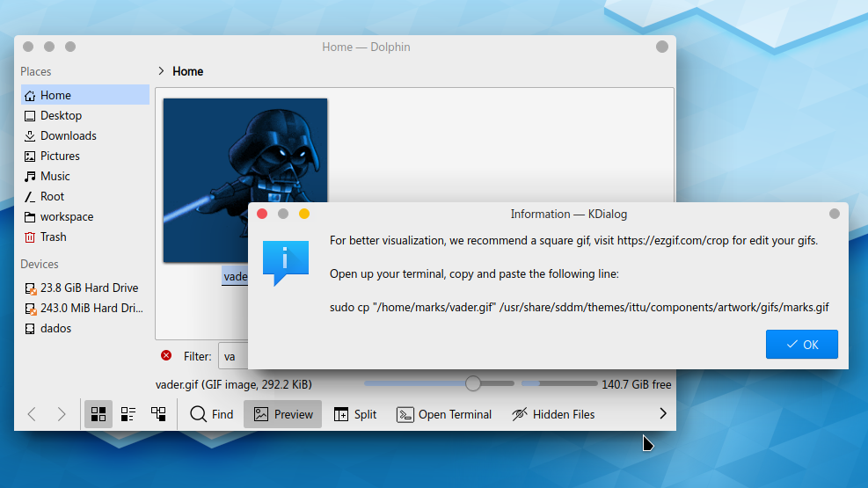
Task: Select 243.0 MiB Hard Drive device
Action: pos(85,308)
